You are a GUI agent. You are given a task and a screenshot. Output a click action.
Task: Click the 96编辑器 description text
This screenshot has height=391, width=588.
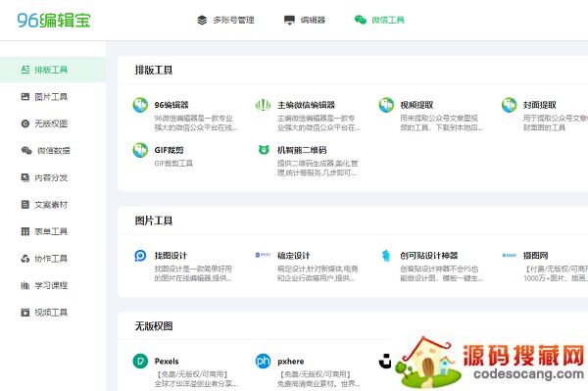[196, 122]
